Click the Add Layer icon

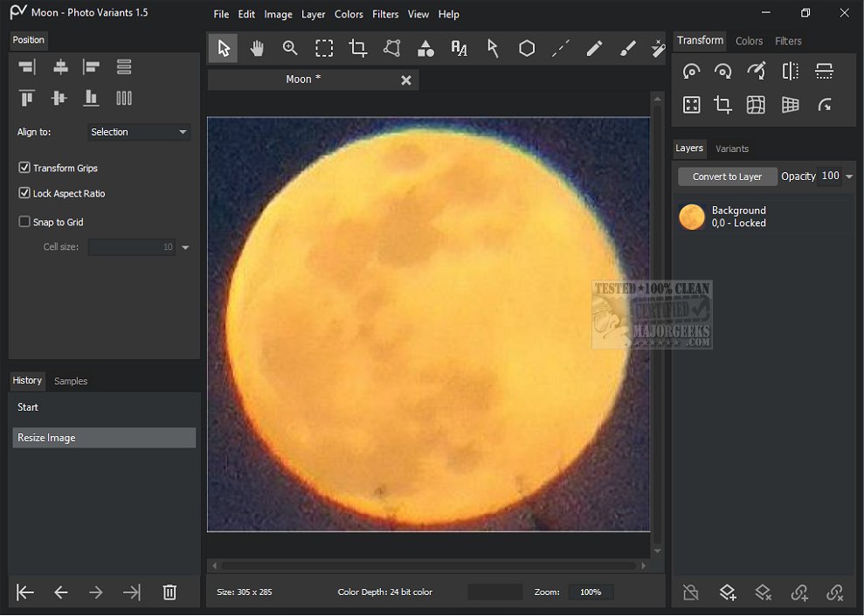tap(727, 592)
